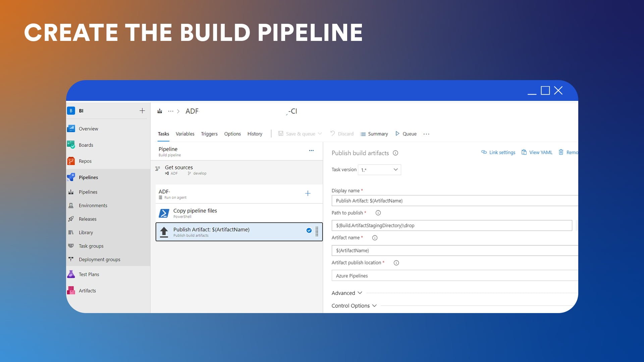Image resolution: width=644 pixels, height=362 pixels.
Task: Open the Triggers tab
Action: point(209,134)
